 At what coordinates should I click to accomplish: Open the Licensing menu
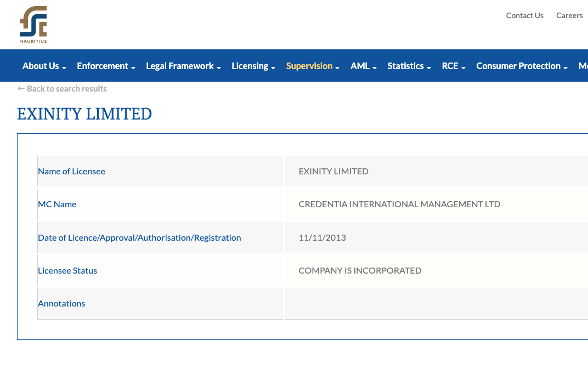253,66
